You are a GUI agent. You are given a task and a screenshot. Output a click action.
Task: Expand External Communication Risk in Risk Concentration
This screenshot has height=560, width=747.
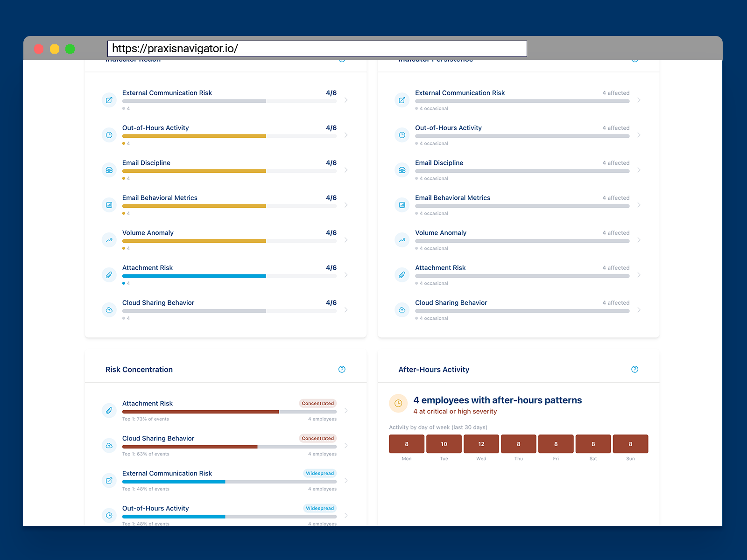click(x=346, y=480)
